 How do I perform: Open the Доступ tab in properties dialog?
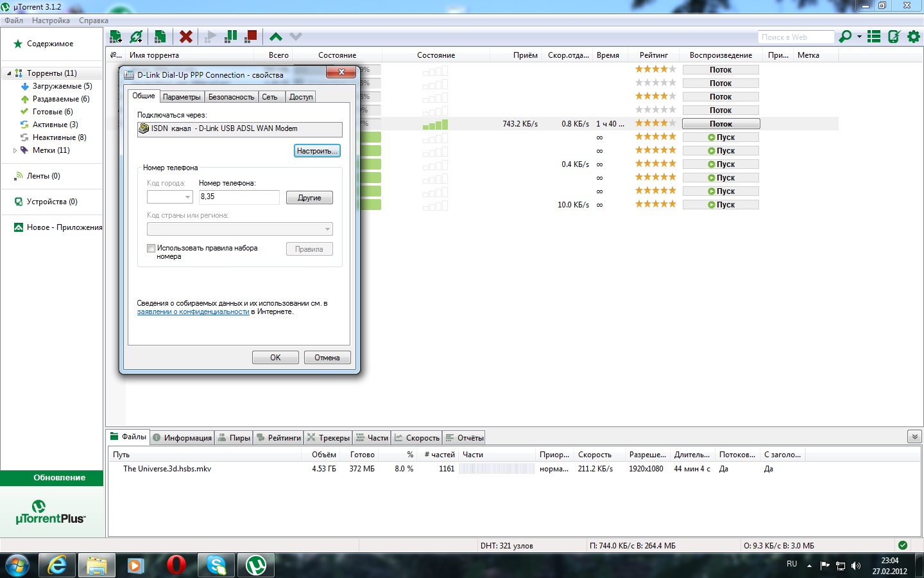coord(301,97)
